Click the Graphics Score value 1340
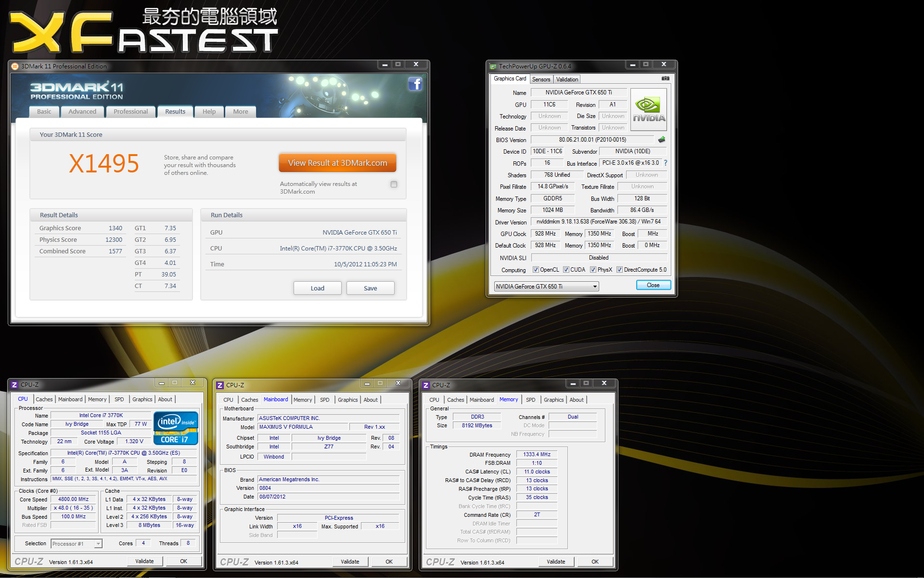Viewport: 924px width, 578px height. click(115, 228)
